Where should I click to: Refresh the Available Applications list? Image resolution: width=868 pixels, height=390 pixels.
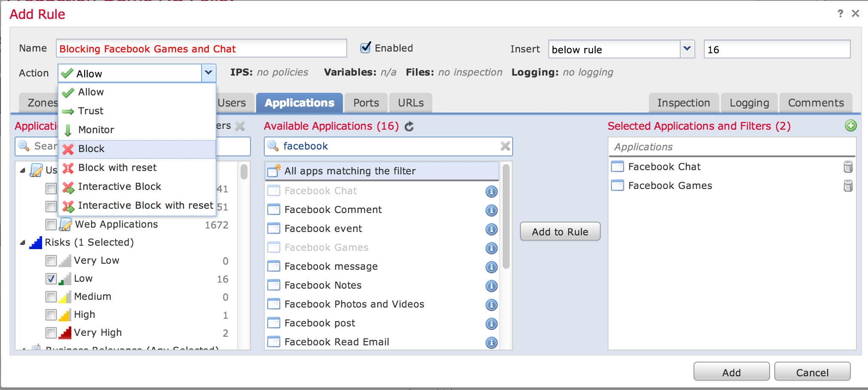pyautogui.click(x=409, y=126)
